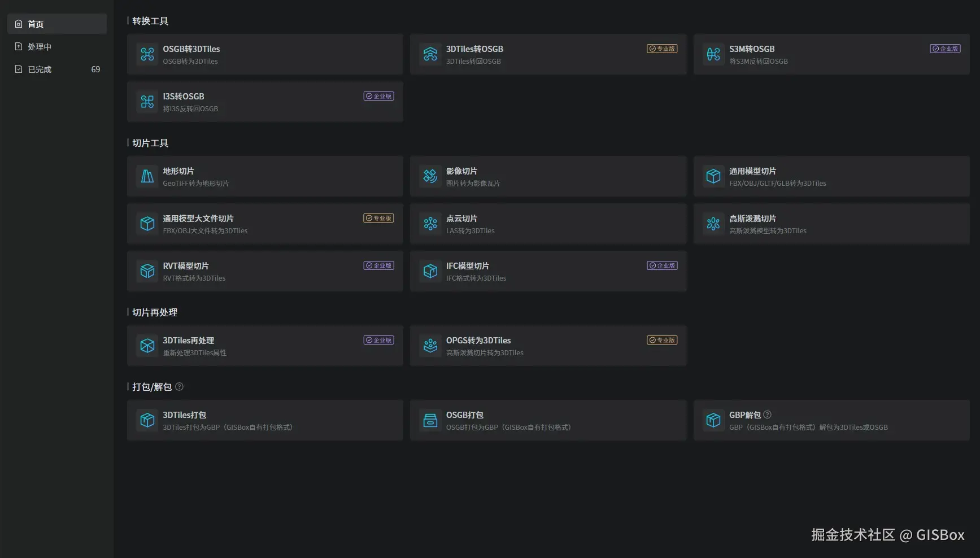The height and width of the screenshot is (558, 980).
Task: Click the S3M转OSGB tool icon
Action: [x=713, y=54]
